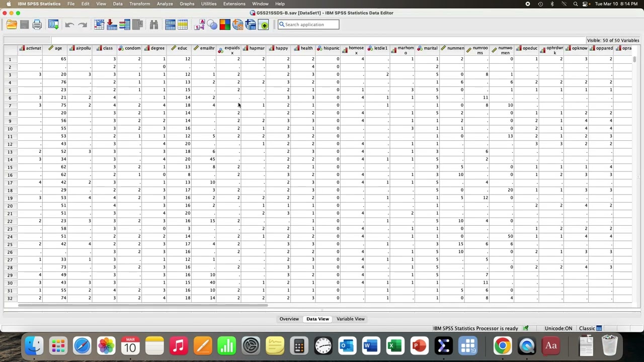Open a data document via folder icon
644x362 pixels.
point(12,25)
